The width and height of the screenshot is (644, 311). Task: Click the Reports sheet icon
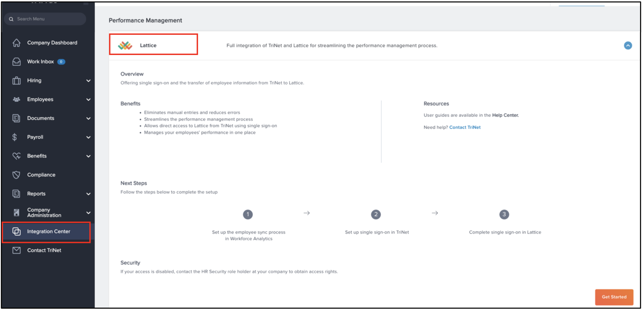(16, 194)
